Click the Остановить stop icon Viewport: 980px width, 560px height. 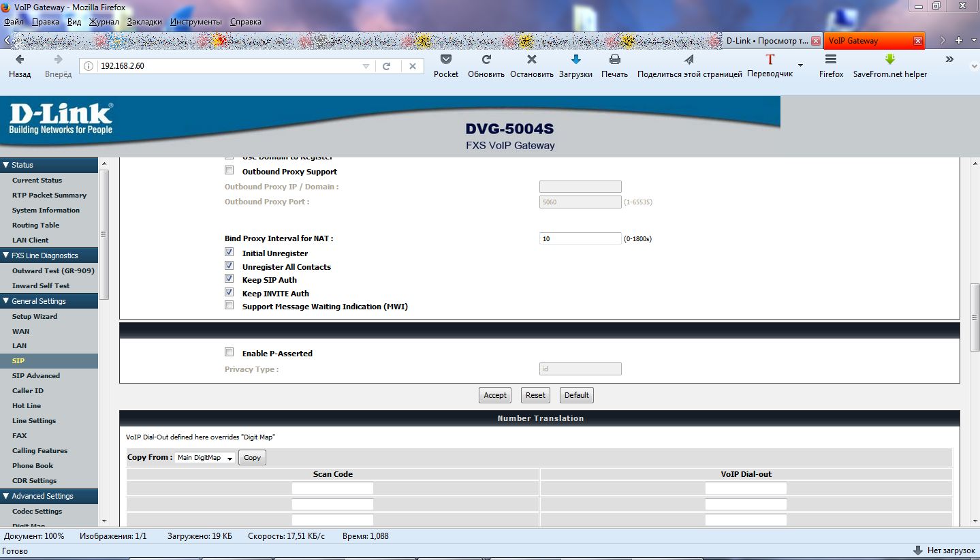[x=532, y=60]
